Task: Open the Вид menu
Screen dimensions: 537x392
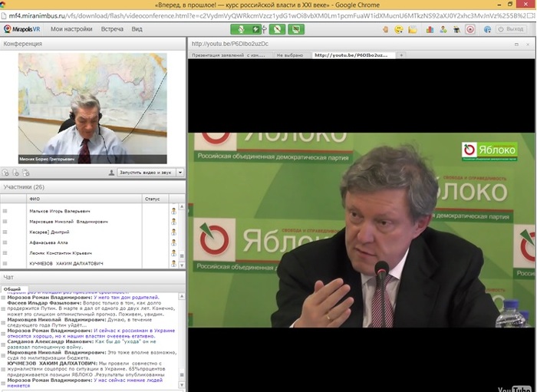Action: [x=137, y=29]
